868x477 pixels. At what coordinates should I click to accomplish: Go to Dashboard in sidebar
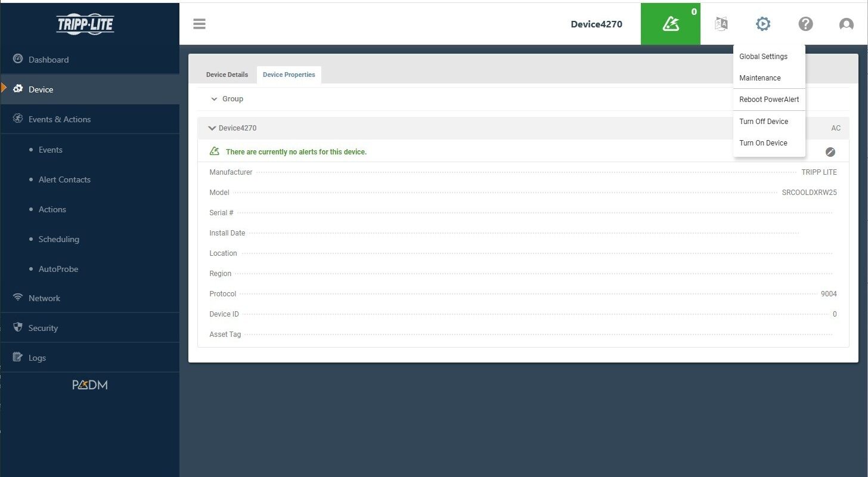click(48, 60)
